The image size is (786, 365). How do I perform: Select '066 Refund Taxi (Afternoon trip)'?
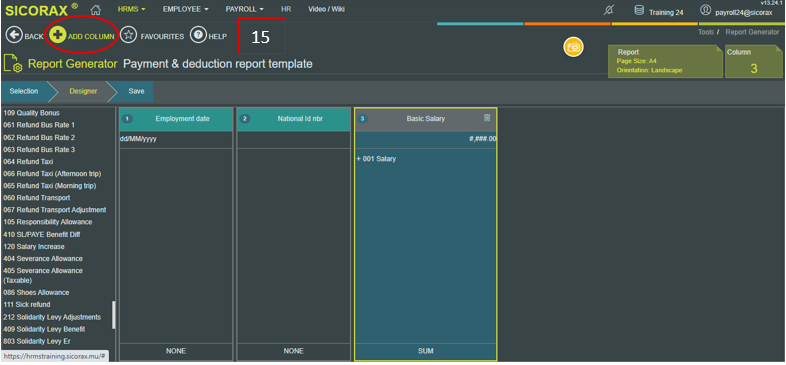click(x=52, y=173)
